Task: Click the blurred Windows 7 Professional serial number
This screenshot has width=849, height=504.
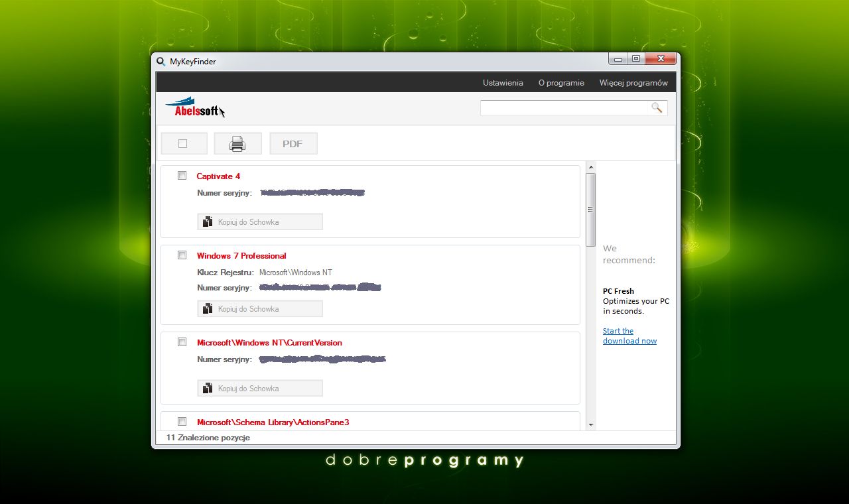Action: pyautogui.click(x=320, y=288)
